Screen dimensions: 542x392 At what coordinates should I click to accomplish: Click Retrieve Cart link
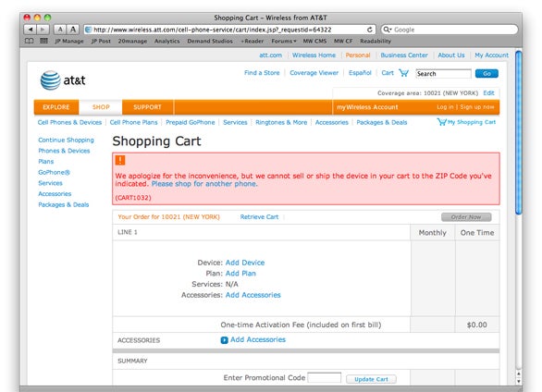click(259, 217)
